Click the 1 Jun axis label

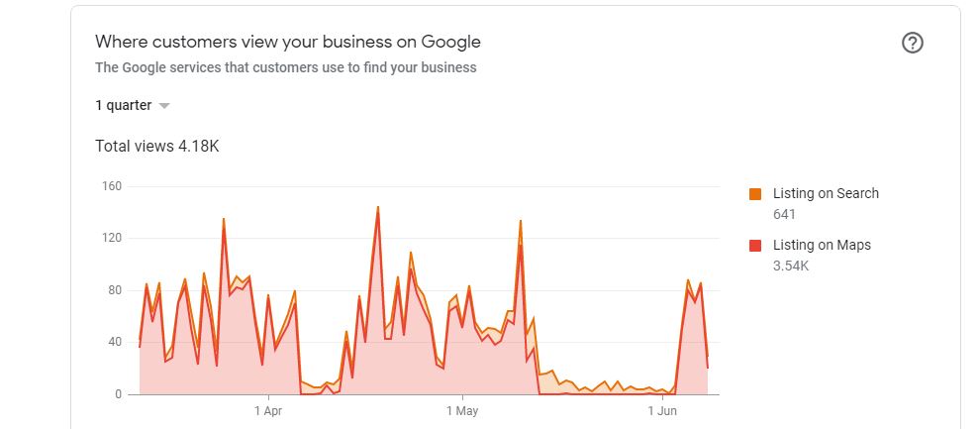click(662, 411)
